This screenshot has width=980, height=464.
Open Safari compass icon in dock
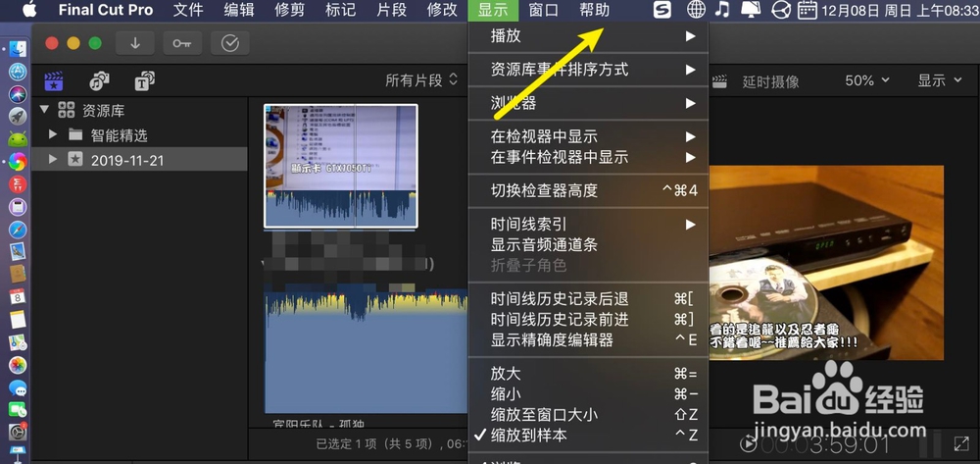click(18, 230)
